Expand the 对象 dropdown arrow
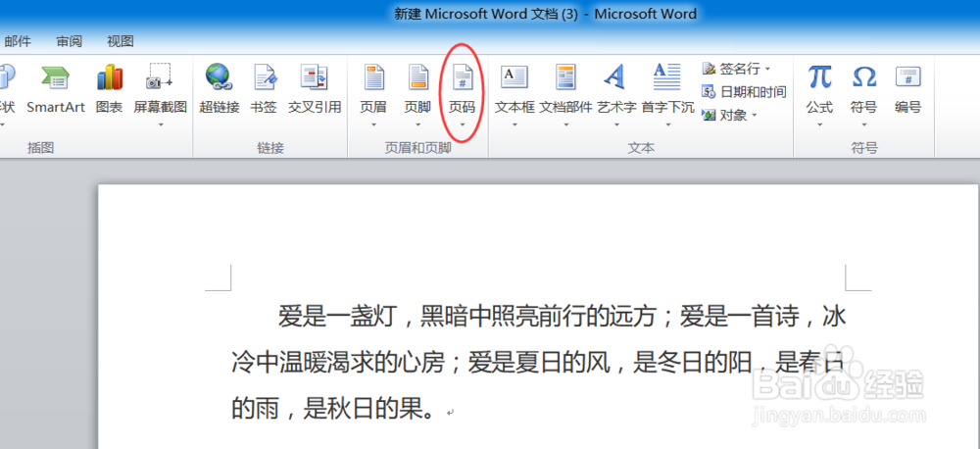This screenshot has width=980, height=449. 755,115
